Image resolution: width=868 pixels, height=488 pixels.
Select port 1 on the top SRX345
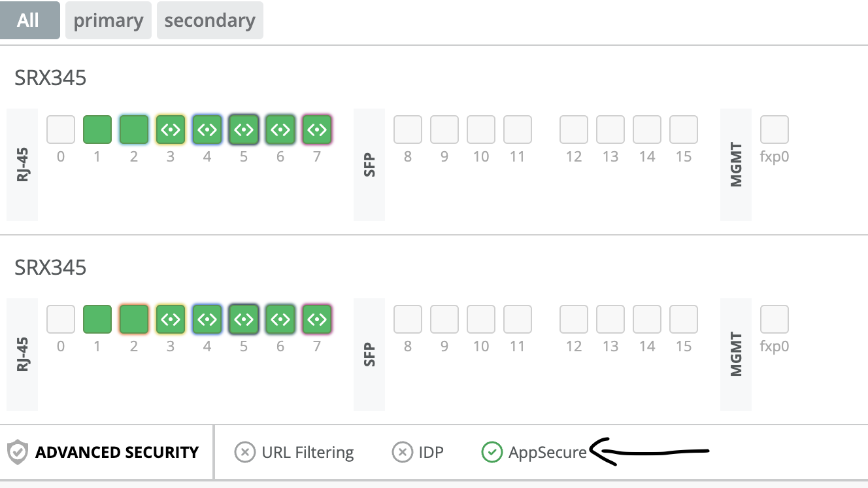(97, 130)
